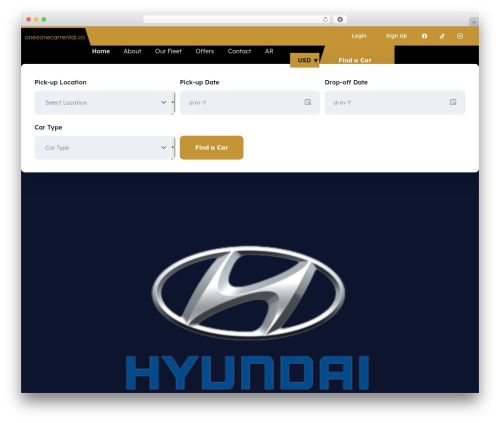Open the Our Fleet menu item
The height and width of the screenshot is (423, 500).
pos(168,51)
